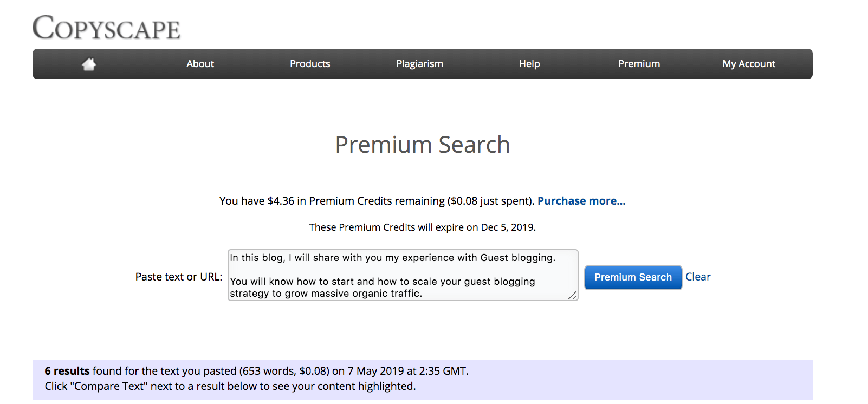
Task: Click the "strategy to grow massive" line in text box
Action: 326,294
